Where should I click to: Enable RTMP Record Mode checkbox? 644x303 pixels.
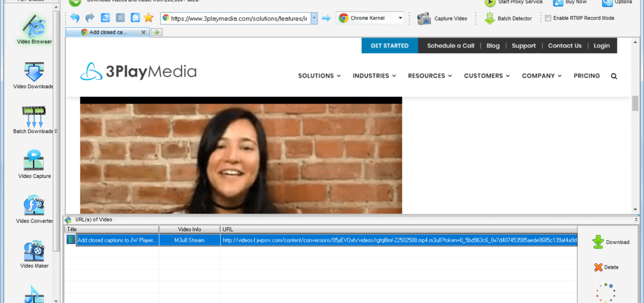coord(548,18)
